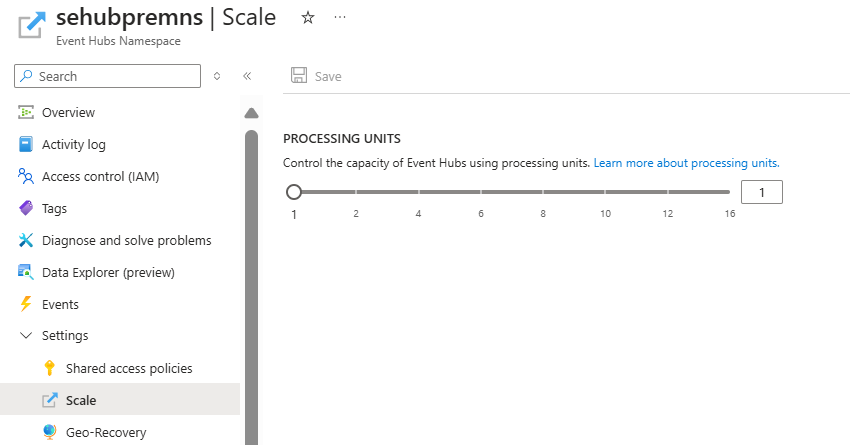Click the Shared access policies key icon

coord(50,368)
